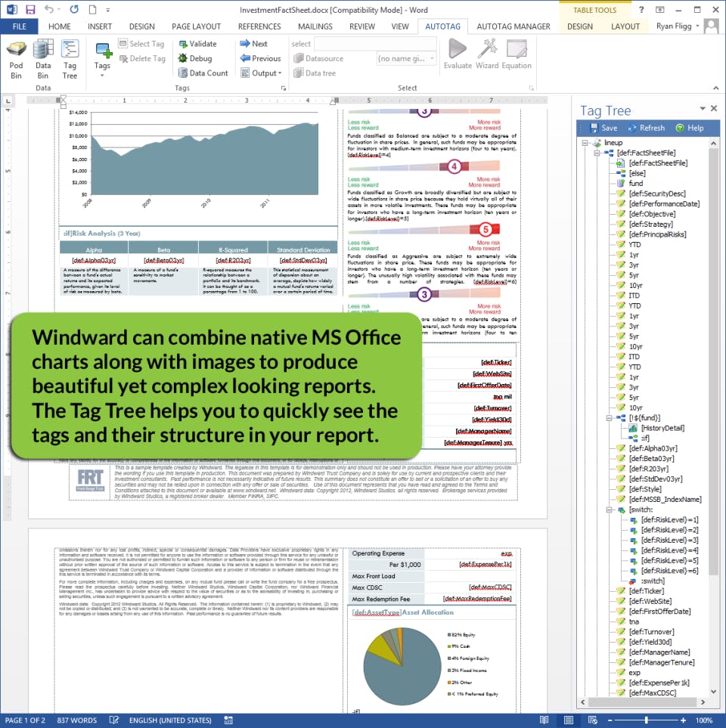The height and width of the screenshot is (728, 726).
Task: Start the Debug tool
Action: 195,58
